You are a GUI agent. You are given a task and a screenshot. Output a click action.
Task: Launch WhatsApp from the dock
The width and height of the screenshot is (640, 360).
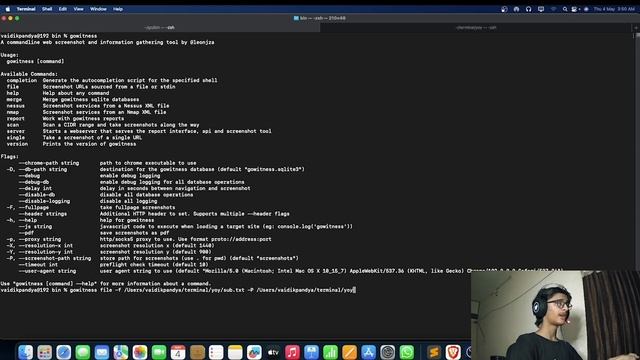[407, 352]
